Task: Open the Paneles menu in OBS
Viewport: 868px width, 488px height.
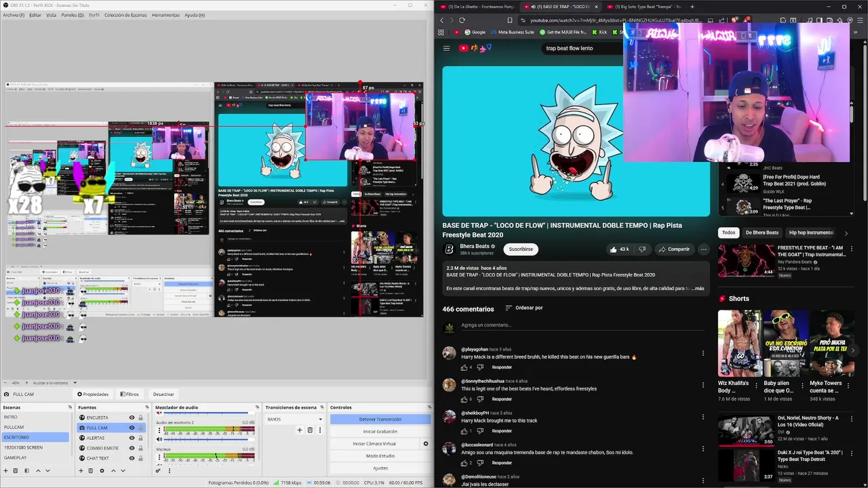Action: coord(73,15)
